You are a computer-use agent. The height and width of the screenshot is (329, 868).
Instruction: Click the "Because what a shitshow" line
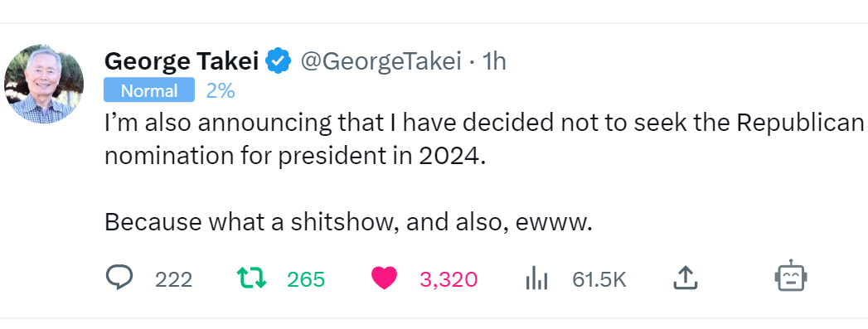pos(349,222)
